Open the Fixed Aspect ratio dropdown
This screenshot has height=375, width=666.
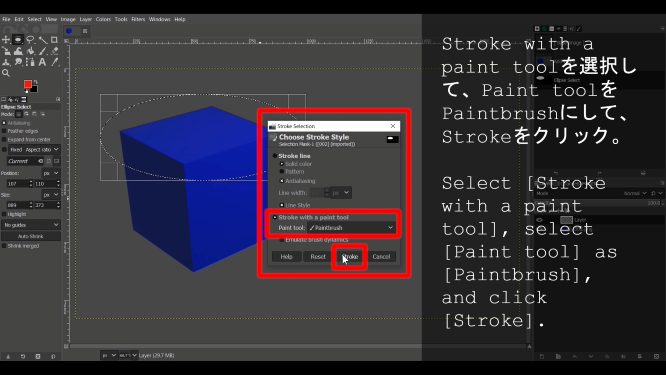(x=34, y=149)
